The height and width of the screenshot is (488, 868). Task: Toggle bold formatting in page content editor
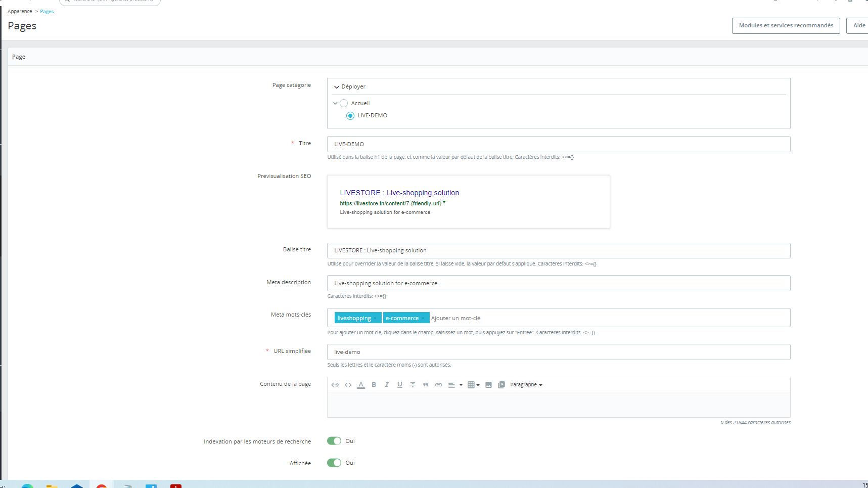coord(374,385)
